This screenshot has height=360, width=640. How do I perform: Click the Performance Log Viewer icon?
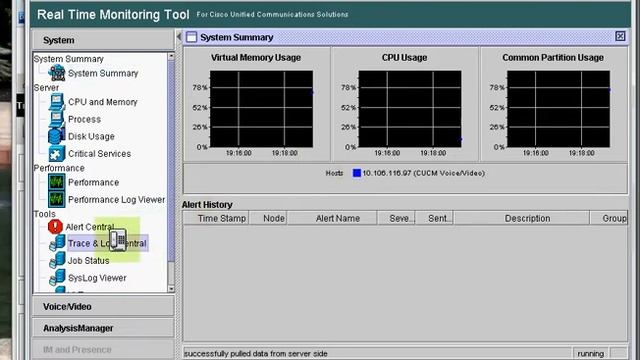pos(57,200)
